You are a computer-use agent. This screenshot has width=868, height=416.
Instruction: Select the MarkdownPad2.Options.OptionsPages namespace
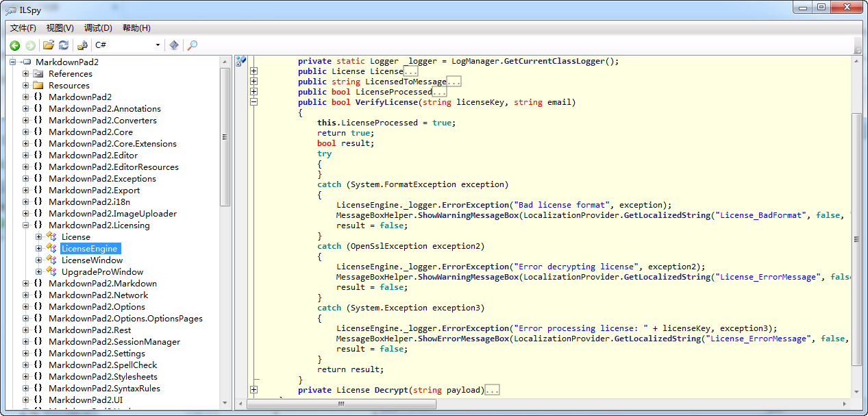(125, 319)
